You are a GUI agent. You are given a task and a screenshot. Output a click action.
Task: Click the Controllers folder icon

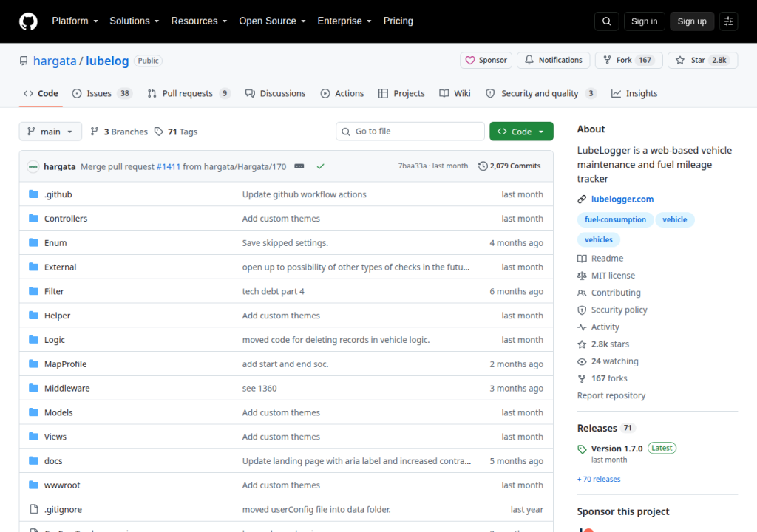pos(33,218)
